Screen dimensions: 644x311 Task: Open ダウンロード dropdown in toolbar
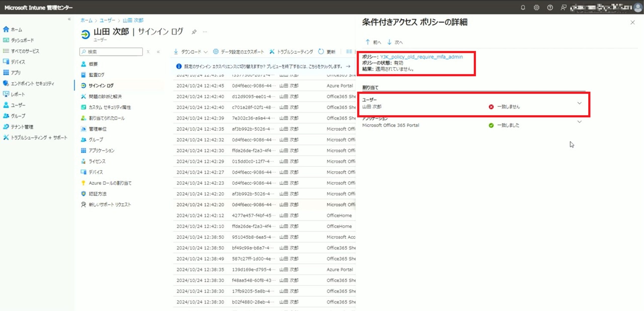(x=191, y=52)
